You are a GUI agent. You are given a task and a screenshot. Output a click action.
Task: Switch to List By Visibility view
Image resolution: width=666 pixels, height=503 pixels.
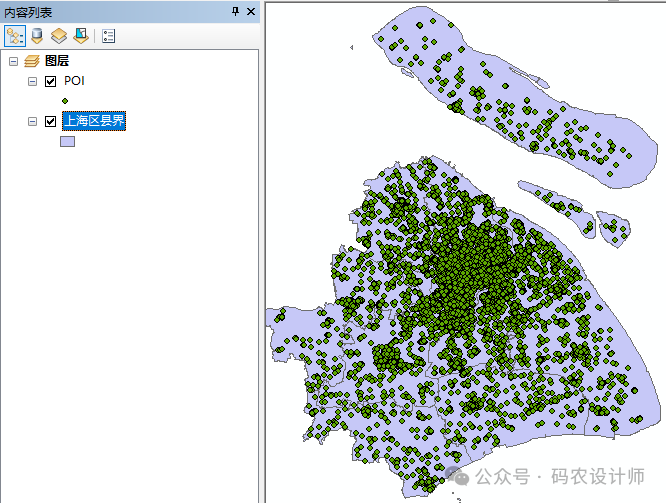point(59,36)
